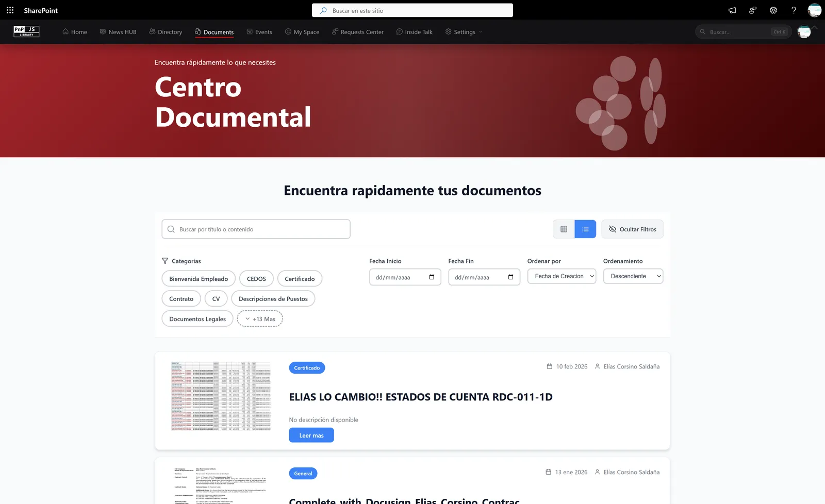Click the 13 ene 2026 date
Screen dimensions: 825x504
click(571, 472)
